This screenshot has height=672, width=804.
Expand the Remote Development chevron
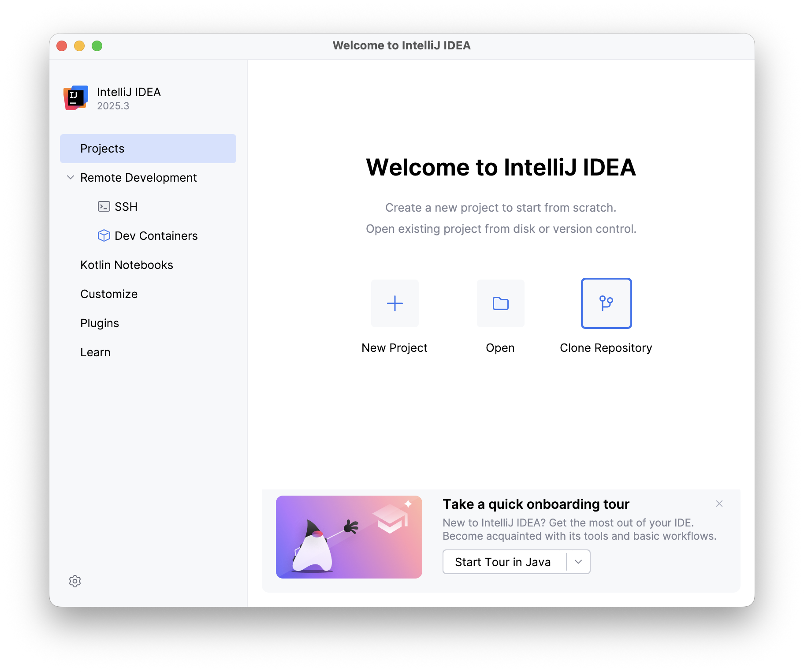(x=70, y=177)
